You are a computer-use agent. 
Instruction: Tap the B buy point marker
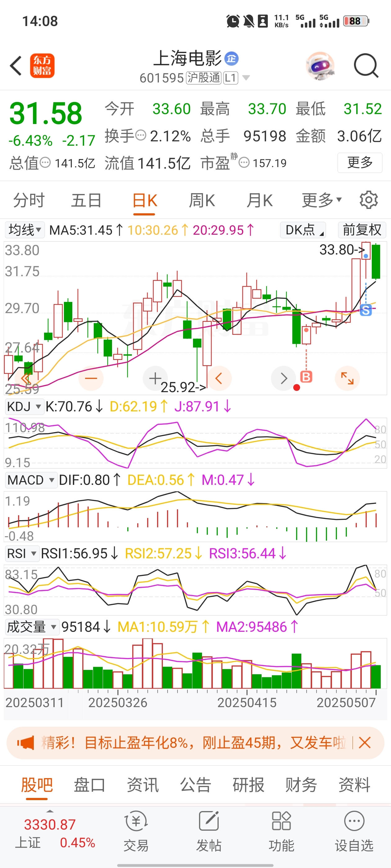point(306,376)
